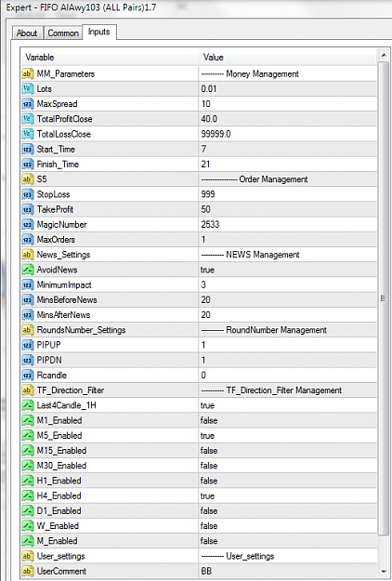Toggle the Last4Candle_1H true value
This screenshot has height=581, width=392.
tap(208, 405)
